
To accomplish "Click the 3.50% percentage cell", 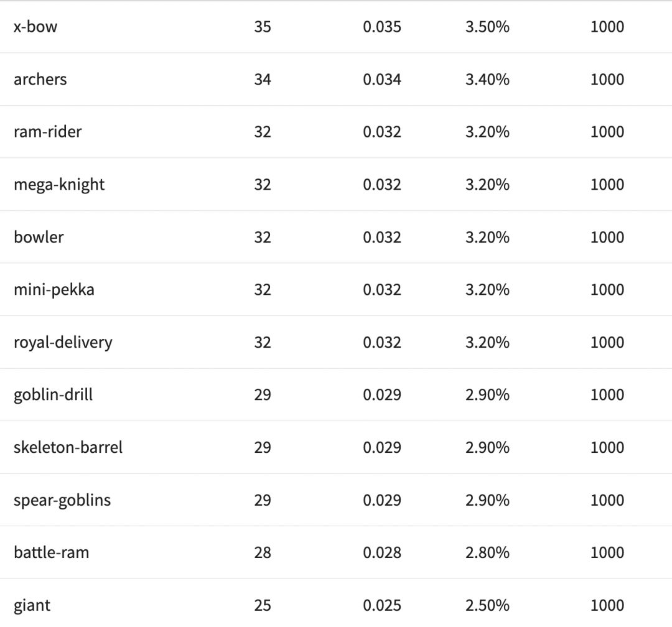I will coord(487,27).
